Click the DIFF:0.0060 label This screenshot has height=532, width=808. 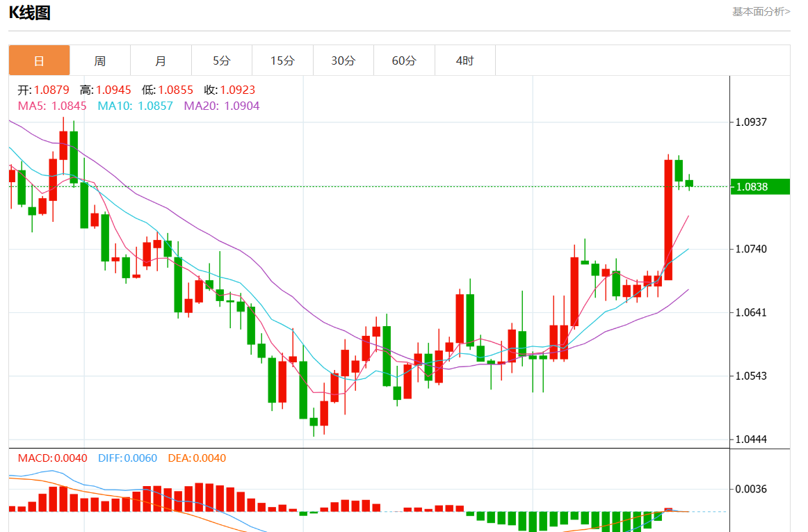127,458
